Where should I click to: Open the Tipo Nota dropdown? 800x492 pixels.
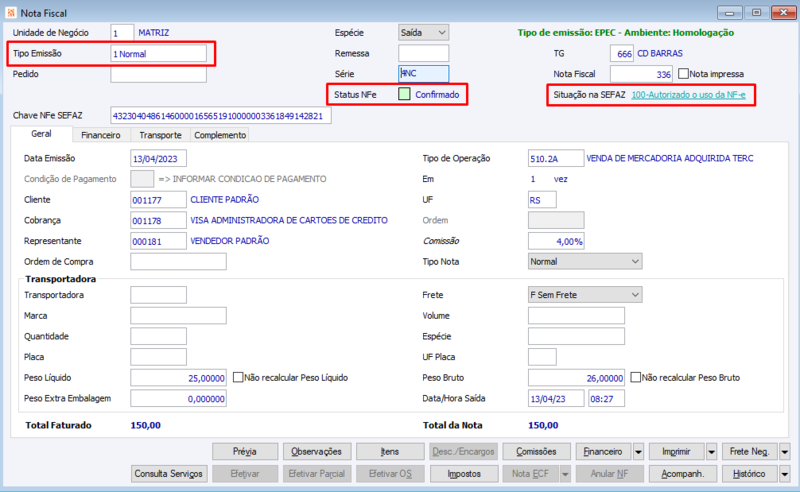(585, 261)
